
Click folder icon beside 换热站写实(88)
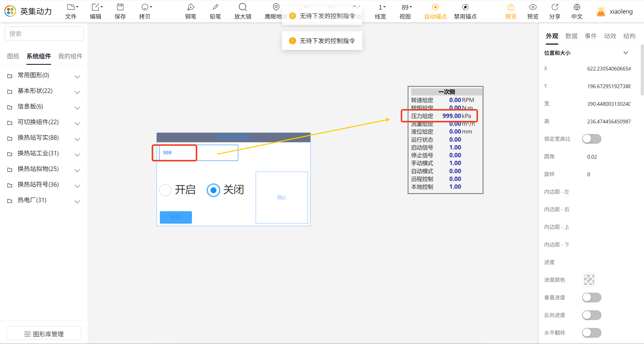pyautogui.click(x=10, y=139)
